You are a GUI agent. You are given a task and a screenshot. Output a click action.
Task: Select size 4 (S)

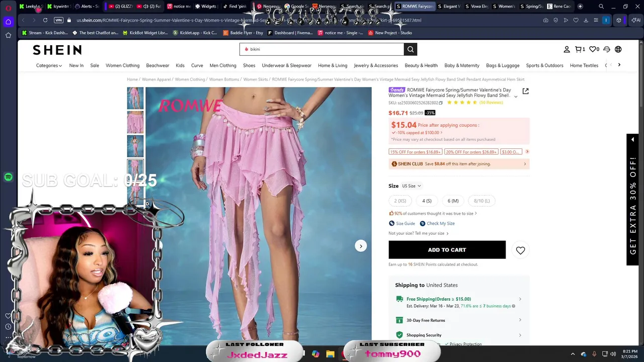(x=427, y=201)
